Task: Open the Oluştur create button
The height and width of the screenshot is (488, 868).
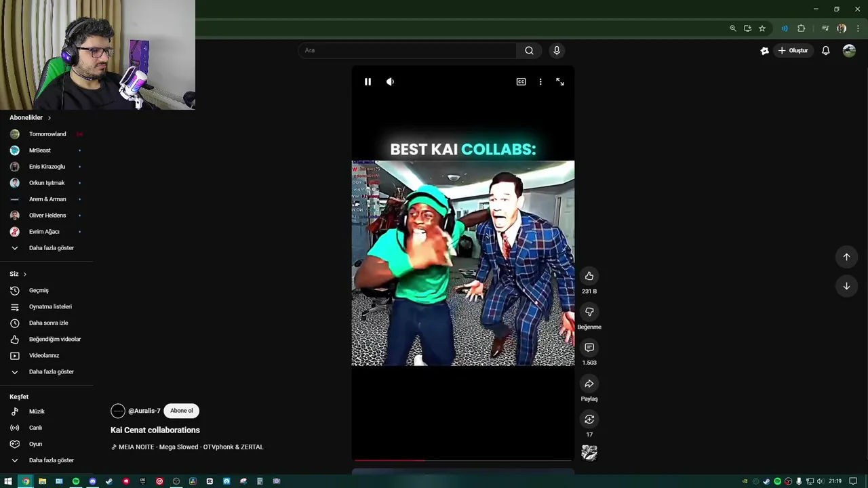Action: tap(793, 51)
